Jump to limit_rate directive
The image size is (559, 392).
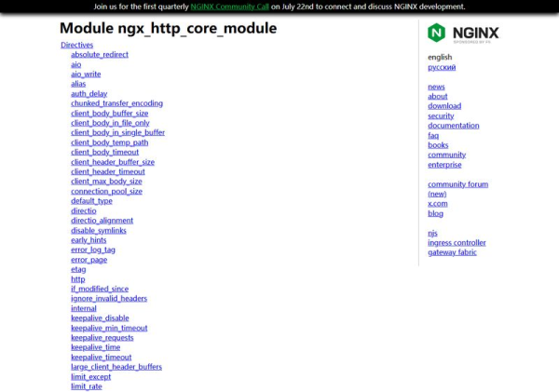(x=87, y=386)
